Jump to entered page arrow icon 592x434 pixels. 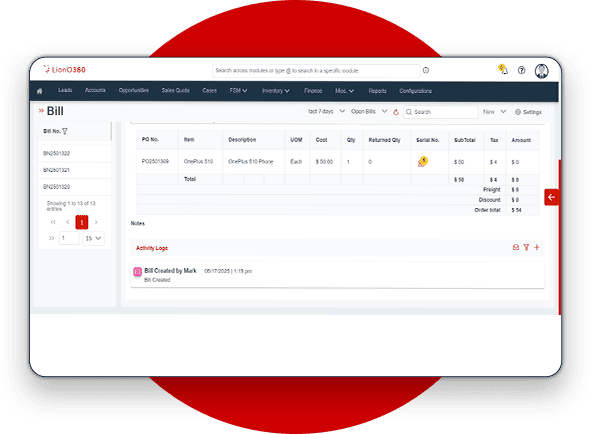coord(51,238)
